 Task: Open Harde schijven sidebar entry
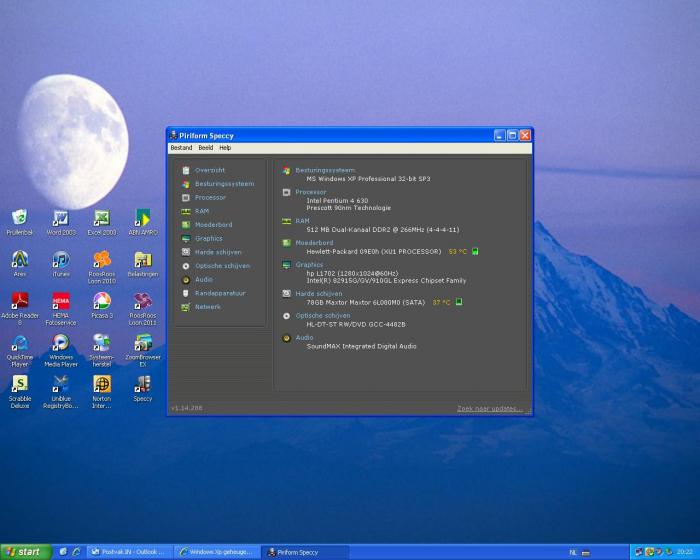211,252
